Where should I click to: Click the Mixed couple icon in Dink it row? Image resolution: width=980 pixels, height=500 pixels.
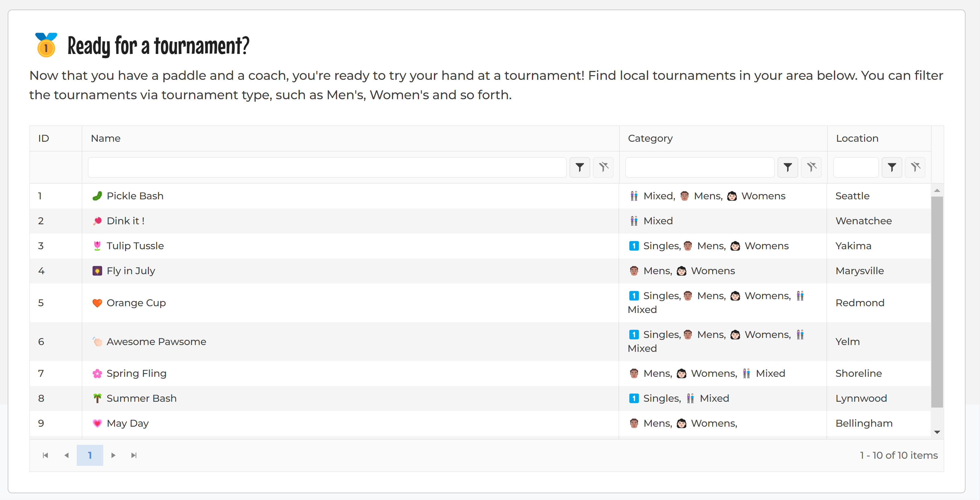click(x=634, y=221)
